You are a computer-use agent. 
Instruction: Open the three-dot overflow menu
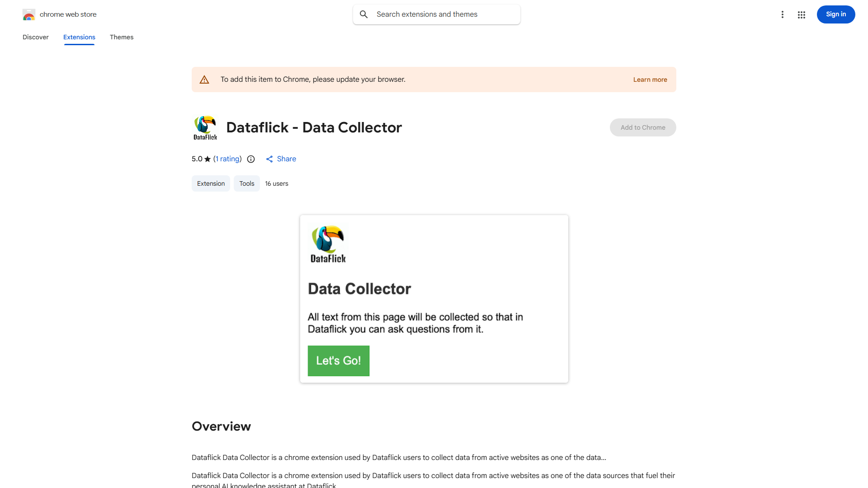783,14
